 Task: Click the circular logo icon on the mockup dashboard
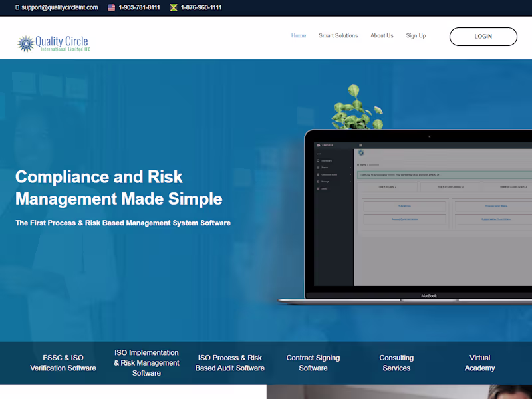click(x=360, y=153)
